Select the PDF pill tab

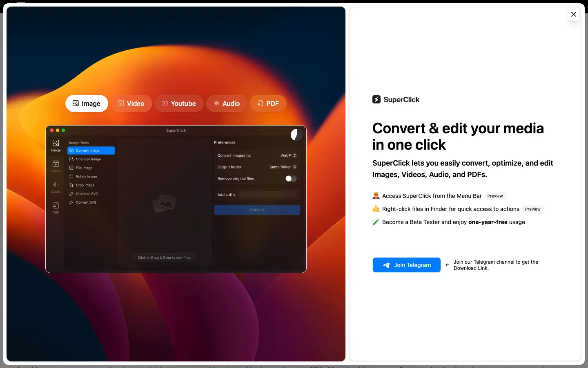[268, 103]
